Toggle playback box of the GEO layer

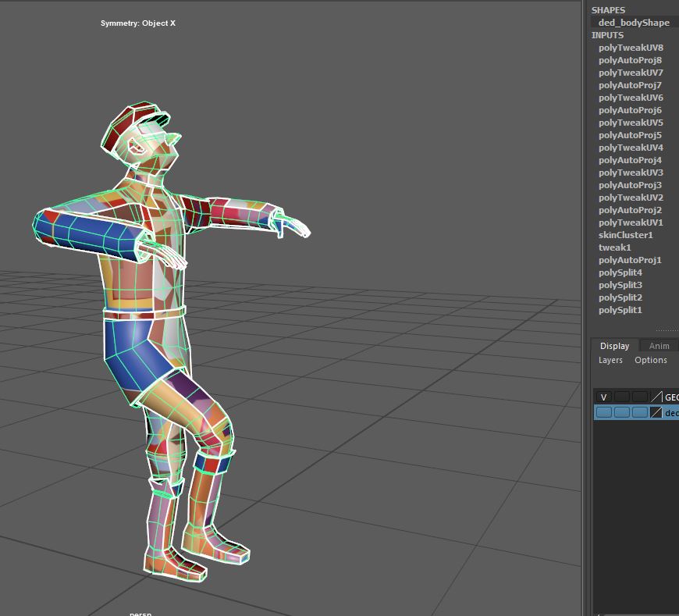pos(622,397)
